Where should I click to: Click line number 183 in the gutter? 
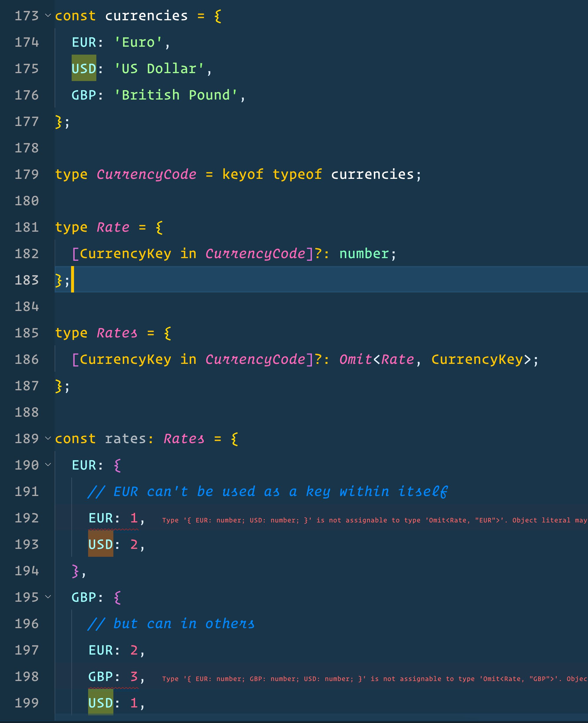(26, 280)
